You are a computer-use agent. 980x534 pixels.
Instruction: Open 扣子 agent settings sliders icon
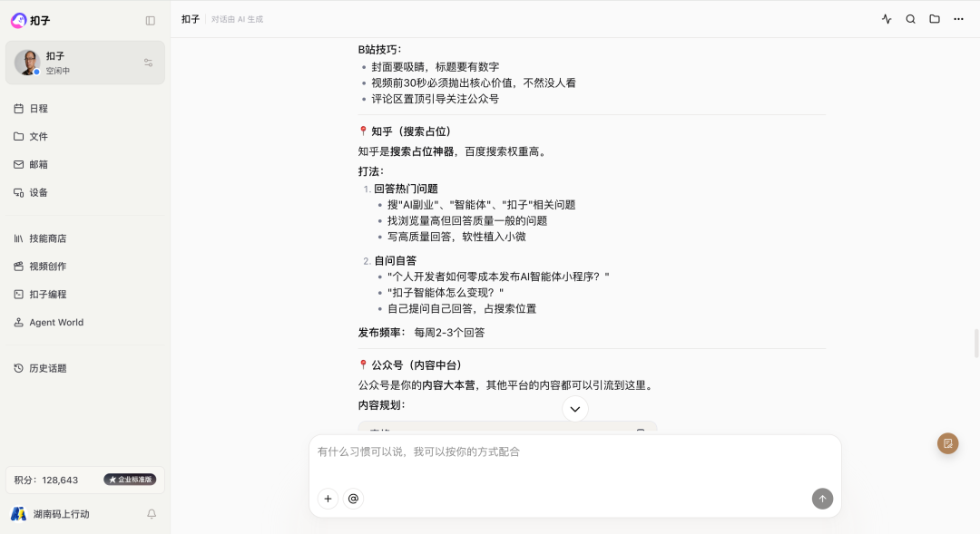148,63
